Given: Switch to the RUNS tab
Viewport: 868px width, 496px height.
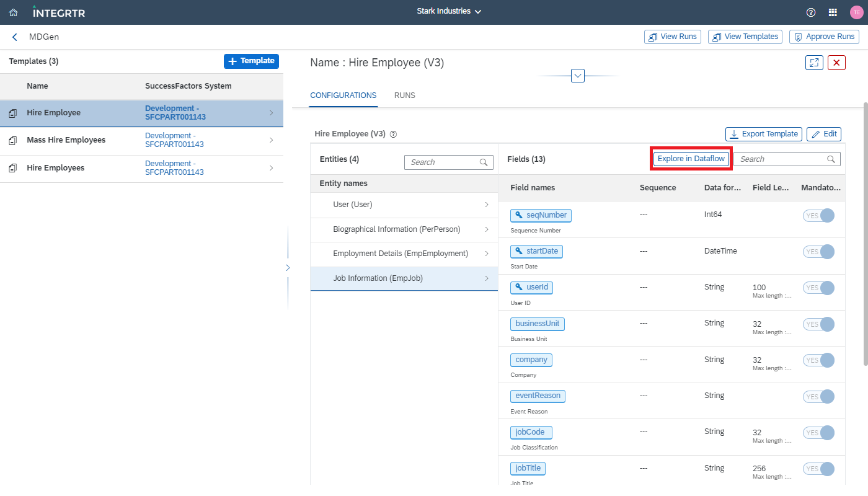Looking at the screenshot, I should [x=404, y=95].
